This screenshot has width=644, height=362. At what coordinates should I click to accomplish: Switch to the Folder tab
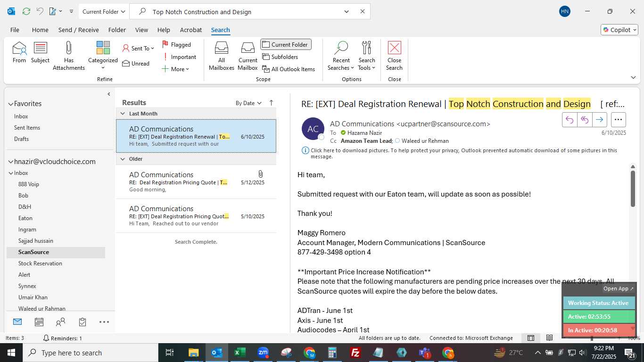pyautogui.click(x=117, y=30)
